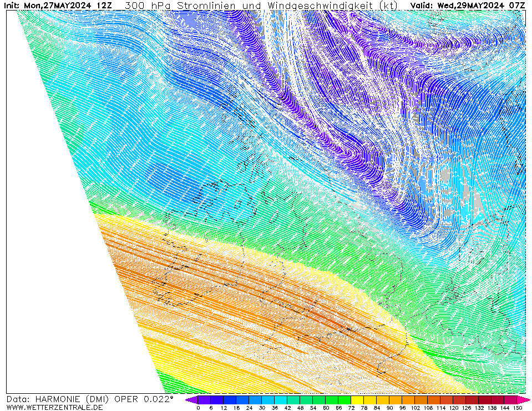Select the legend swatch between 66 and 72 kt
Image resolution: width=532 pixels, height=411 pixels.
tap(344, 400)
